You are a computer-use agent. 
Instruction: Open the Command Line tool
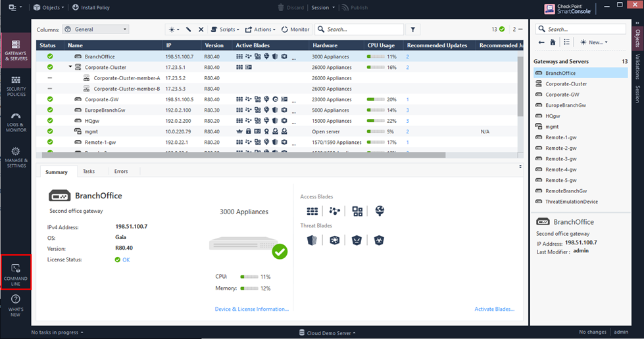pyautogui.click(x=16, y=273)
